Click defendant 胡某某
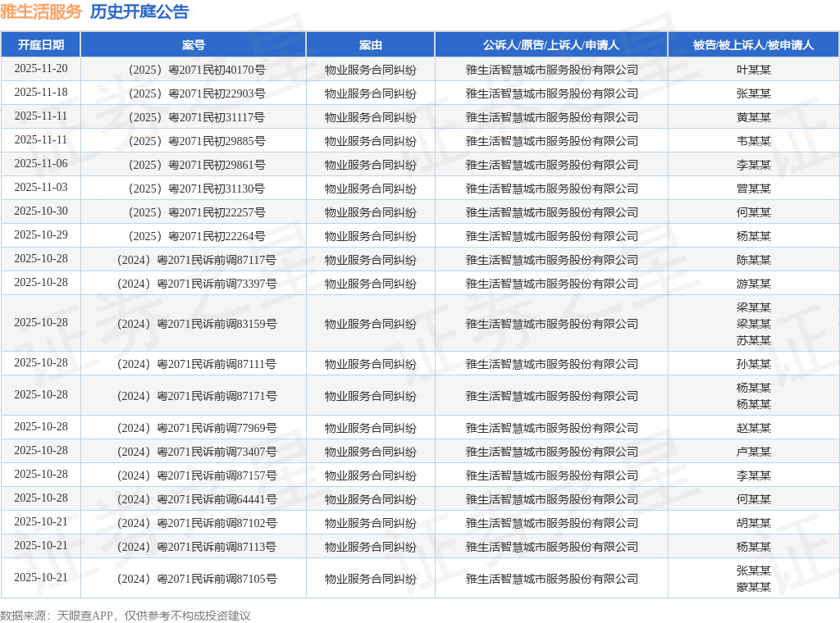The image size is (840, 623). pyautogui.click(x=753, y=523)
